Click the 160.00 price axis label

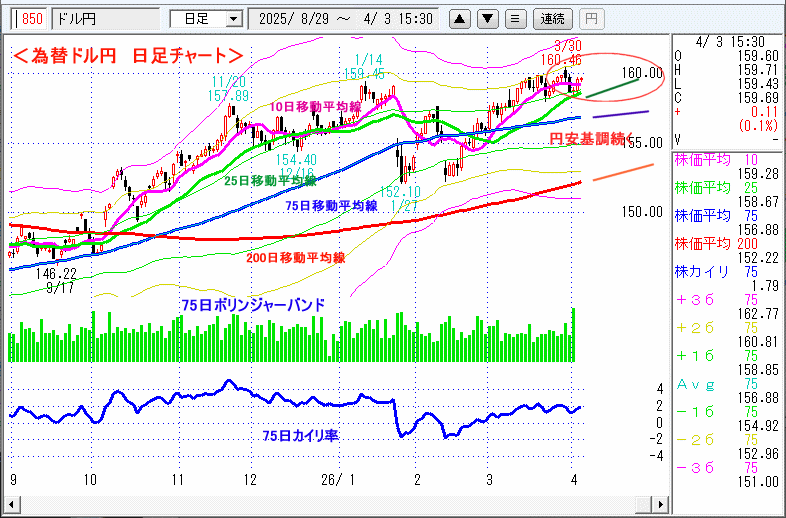643,73
